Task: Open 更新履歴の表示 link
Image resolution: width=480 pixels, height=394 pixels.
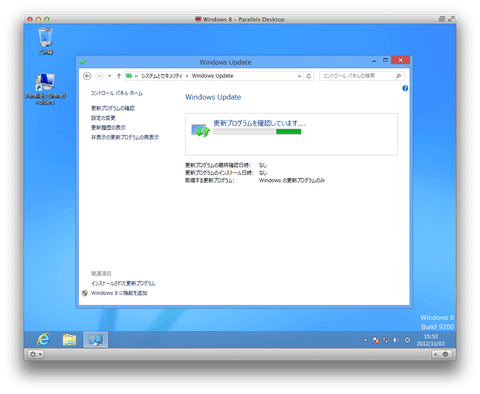Action: click(108, 128)
